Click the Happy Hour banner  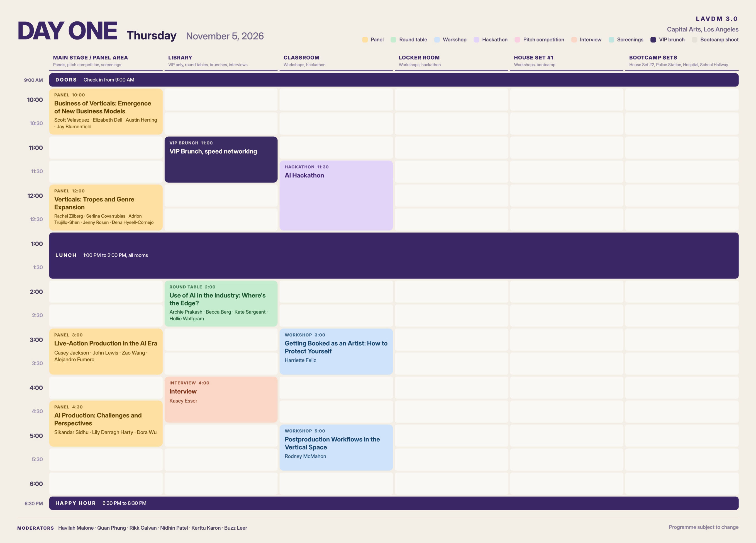394,503
